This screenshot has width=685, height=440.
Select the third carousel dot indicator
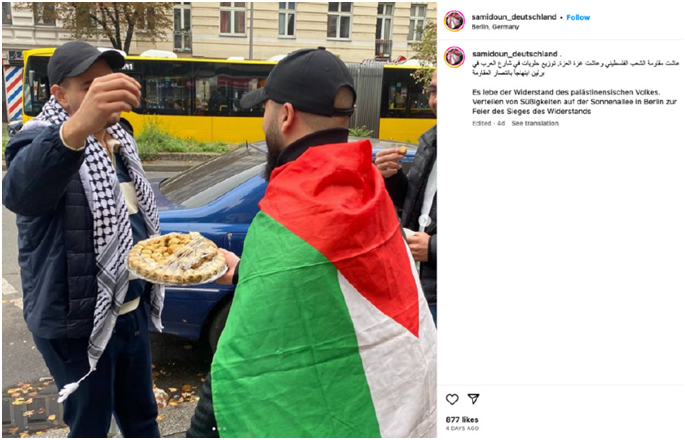click(x=225, y=429)
